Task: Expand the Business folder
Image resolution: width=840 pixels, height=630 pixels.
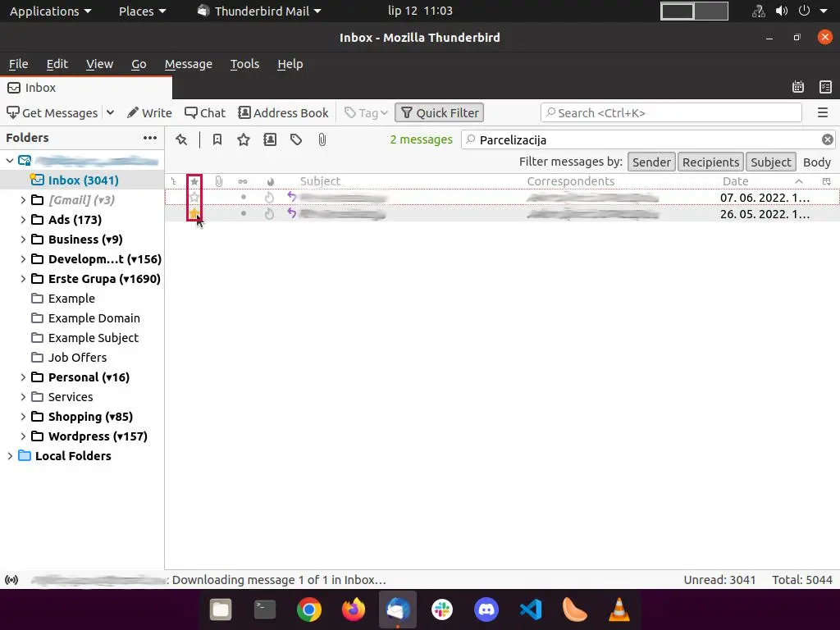Action: [x=23, y=240]
